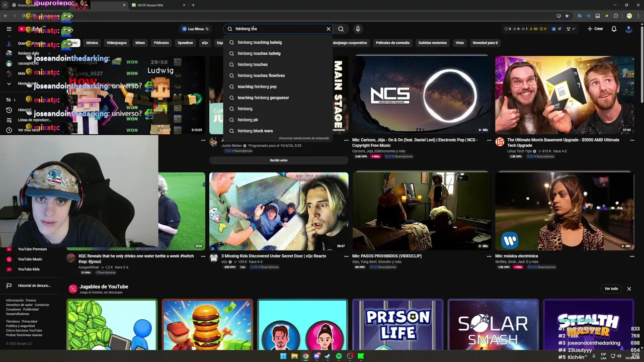The width and height of the screenshot is (644, 362).
Task: Open the YouTube account avatar menu
Action: tap(629, 29)
